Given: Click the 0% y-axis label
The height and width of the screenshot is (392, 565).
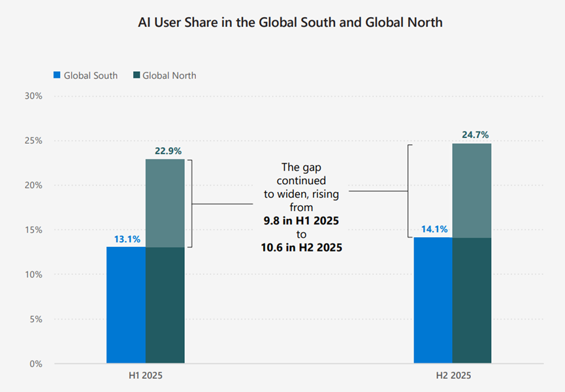Looking at the screenshot, I should coord(36,364).
